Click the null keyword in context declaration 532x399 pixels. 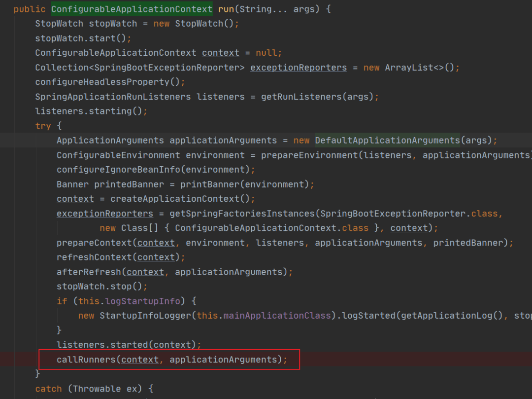coord(266,53)
